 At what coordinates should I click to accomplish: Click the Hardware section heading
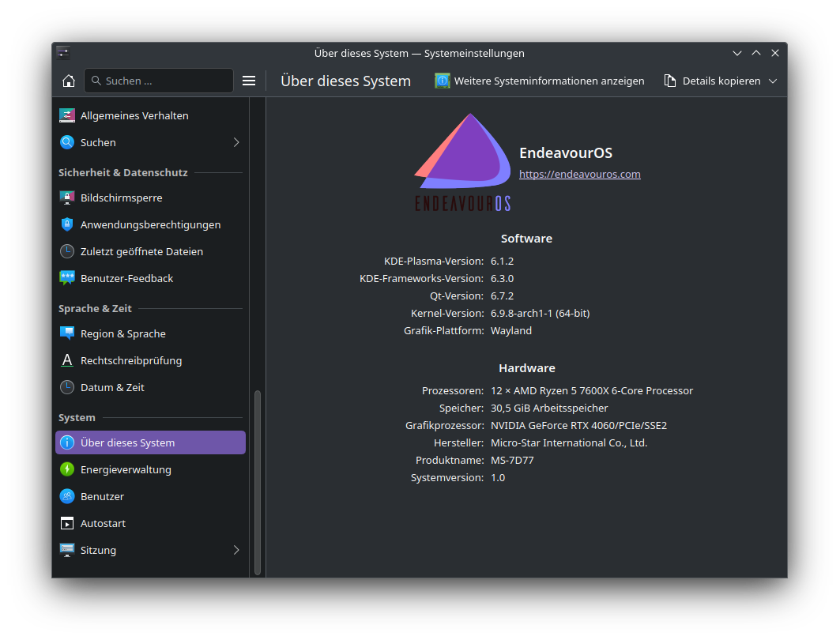click(x=527, y=368)
